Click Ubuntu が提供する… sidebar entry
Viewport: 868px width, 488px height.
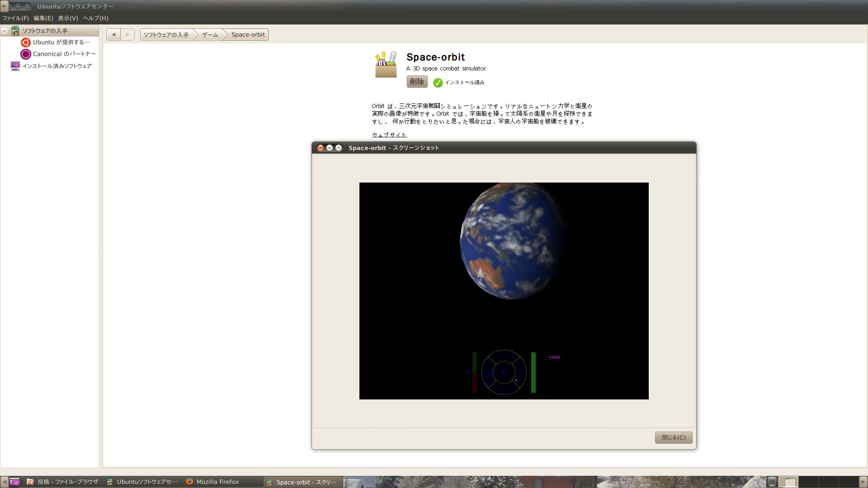(x=61, y=42)
